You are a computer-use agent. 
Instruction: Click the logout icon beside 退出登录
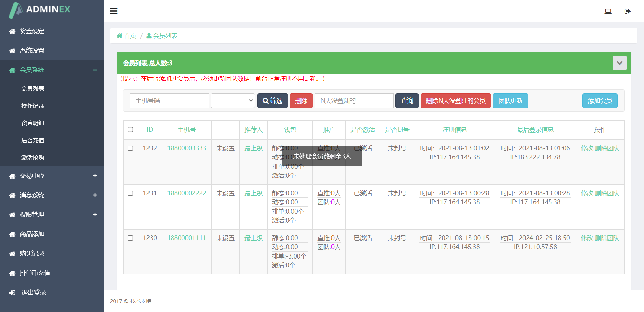(x=12, y=293)
